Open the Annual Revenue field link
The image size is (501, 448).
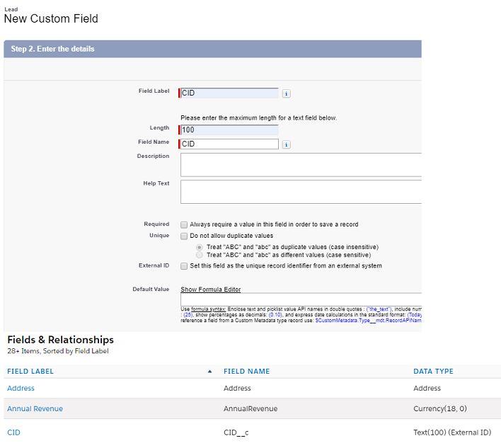point(35,408)
